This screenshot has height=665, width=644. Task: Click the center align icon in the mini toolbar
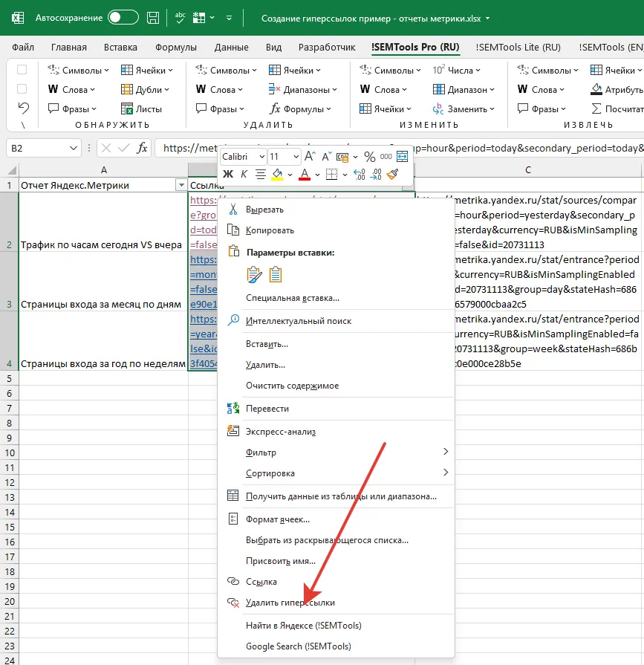click(260, 174)
